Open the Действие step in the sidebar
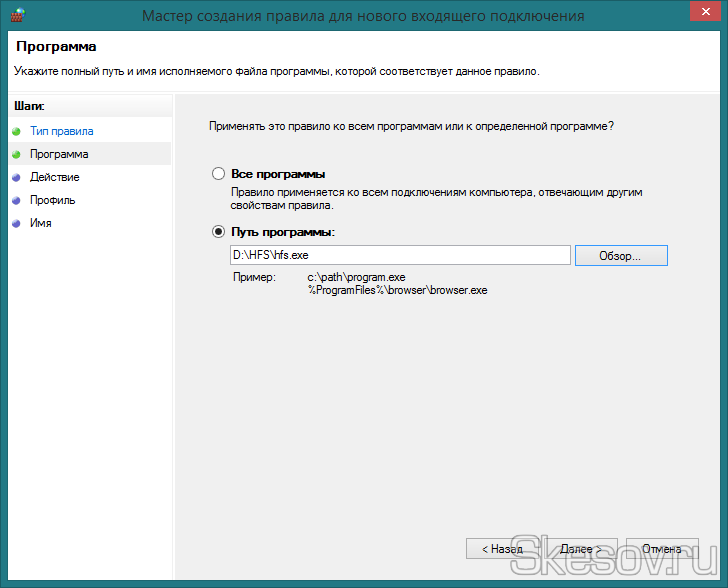Screen dimensions: 728x588 click(x=55, y=177)
